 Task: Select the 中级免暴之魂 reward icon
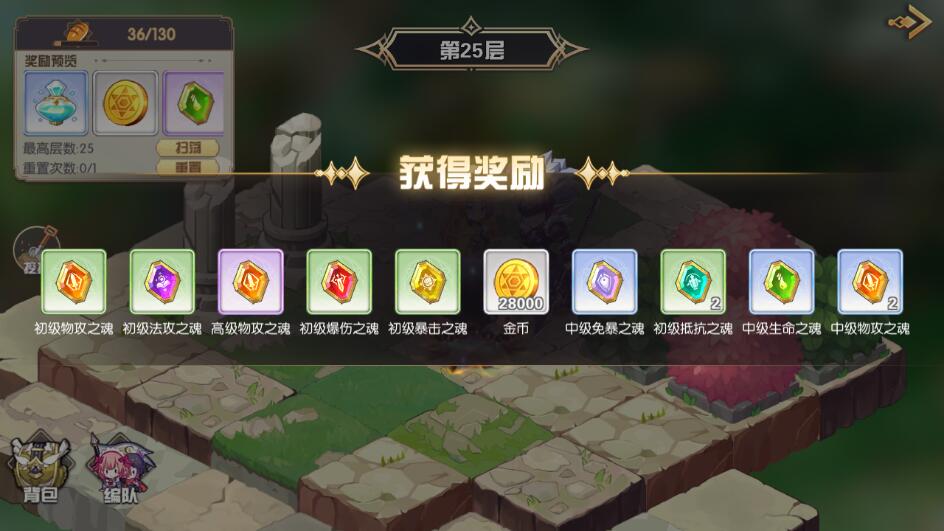[604, 282]
